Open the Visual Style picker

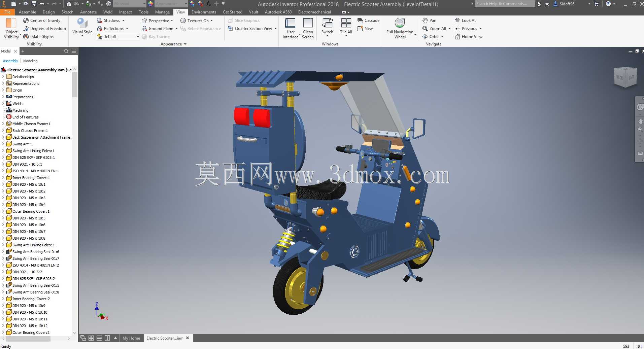(x=82, y=28)
